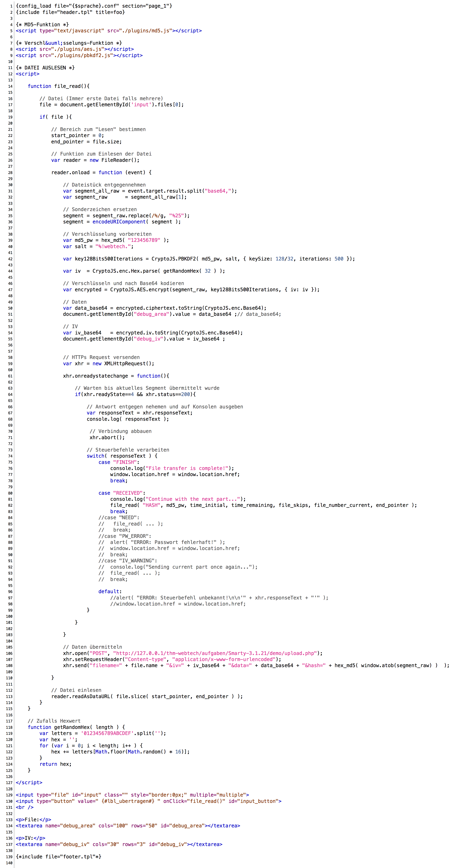Click the case "RECEIVED" line
The image size is (458, 868).
click(122, 493)
